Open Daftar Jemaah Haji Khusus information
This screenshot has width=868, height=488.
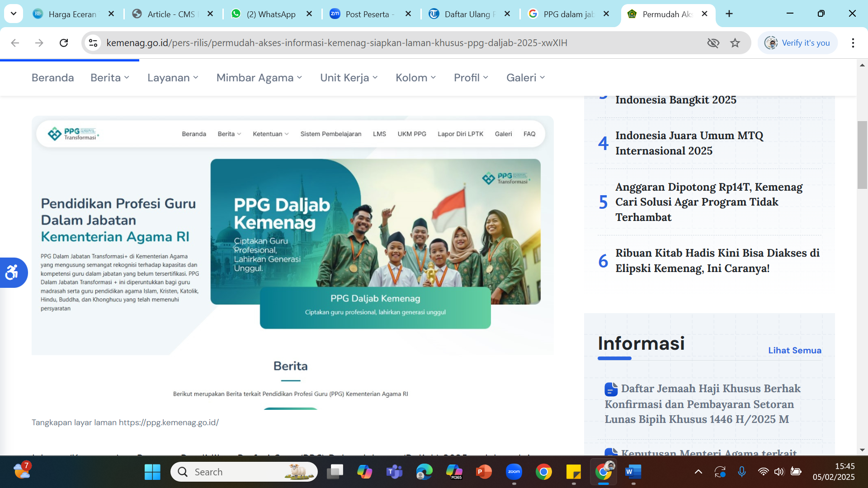(703, 404)
